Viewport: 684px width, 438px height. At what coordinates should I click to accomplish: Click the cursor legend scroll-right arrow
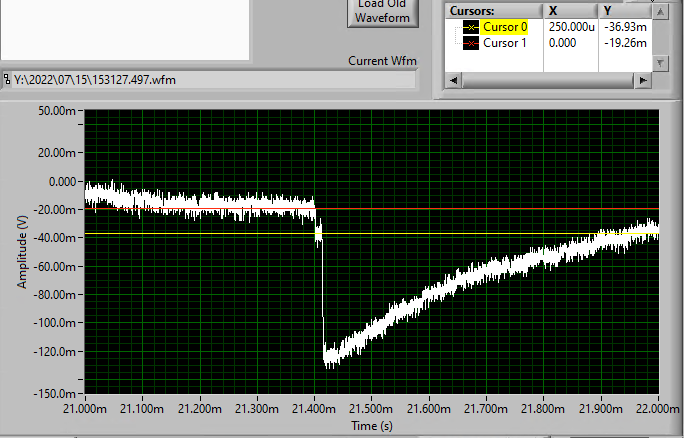coord(642,79)
